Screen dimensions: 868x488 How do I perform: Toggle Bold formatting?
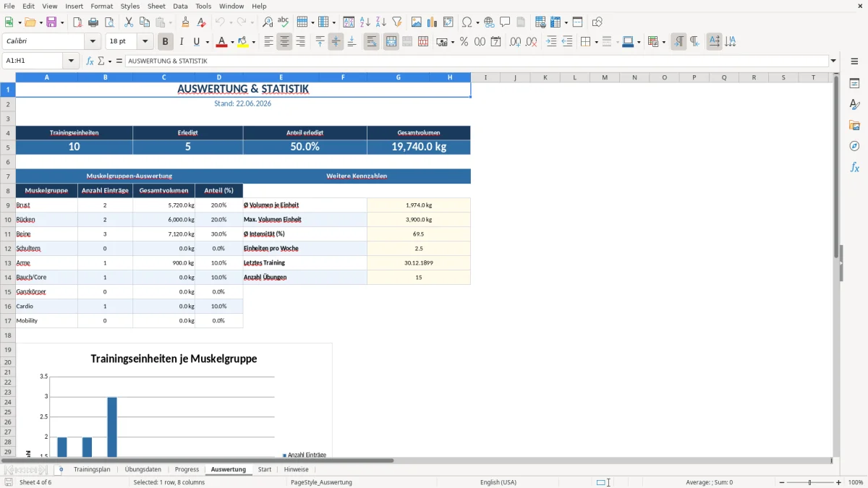[166, 42]
